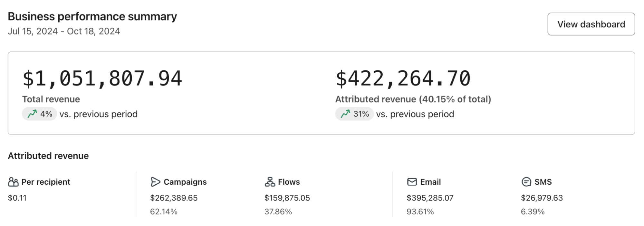Click the Campaigns label
The width and height of the screenshot is (644, 226).
[185, 182]
